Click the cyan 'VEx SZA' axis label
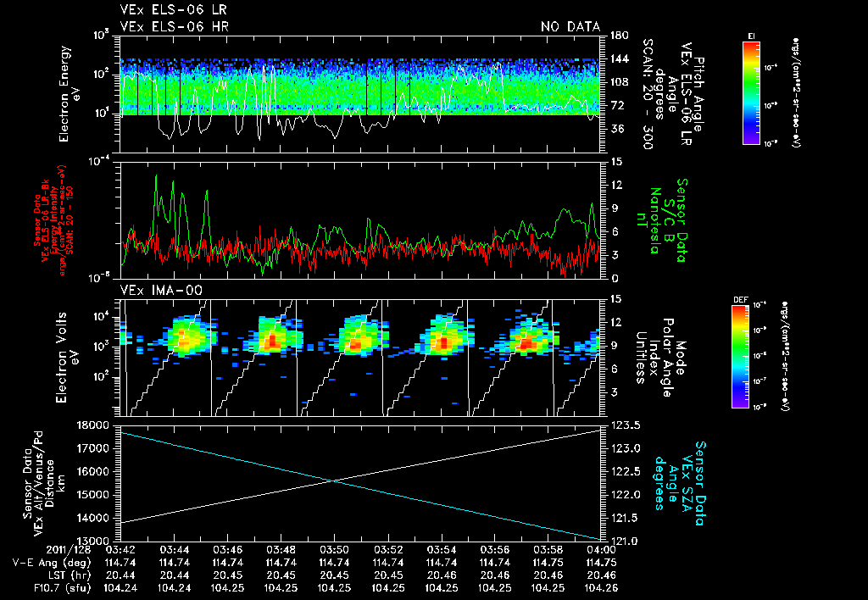 point(687,483)
